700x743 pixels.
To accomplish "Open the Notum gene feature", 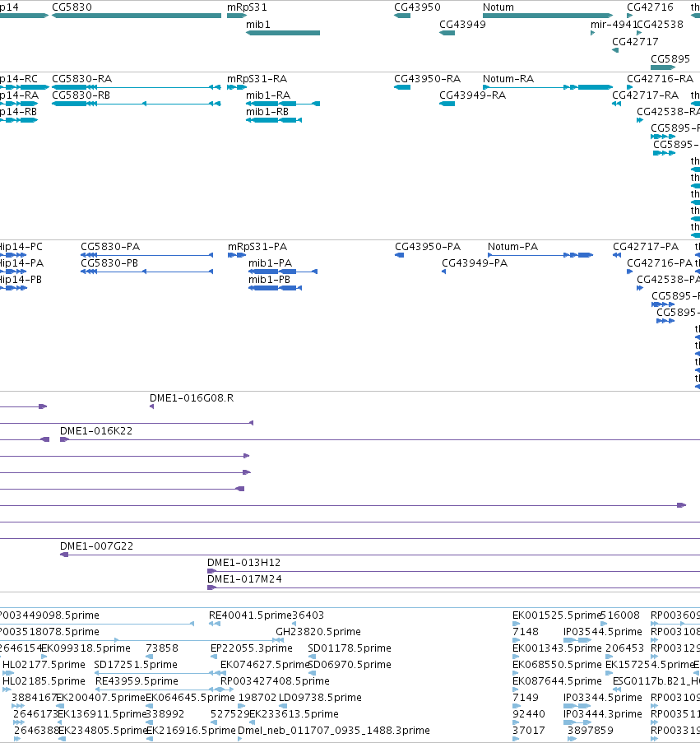I will pyautogui.click(x=548, y=16).
